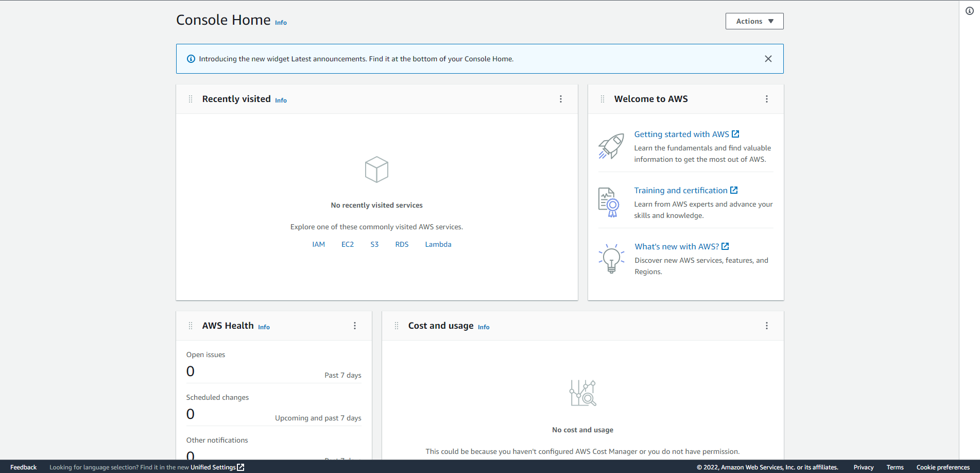Open Info link for AWS Health

[264, 327]
